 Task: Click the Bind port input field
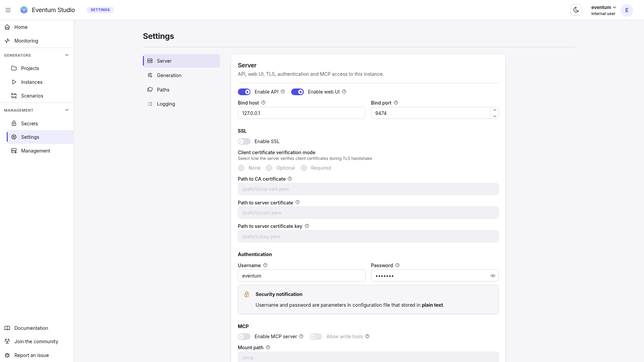pyautogui.click(x=431, y=113)
